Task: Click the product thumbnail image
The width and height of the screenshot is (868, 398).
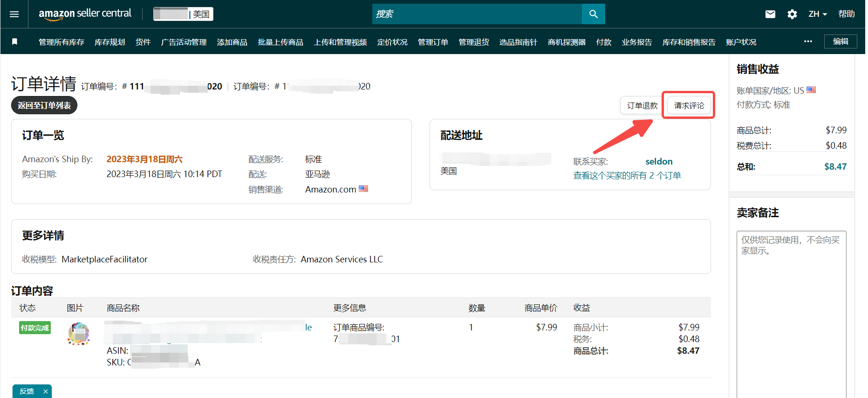Action: (79, 334)
